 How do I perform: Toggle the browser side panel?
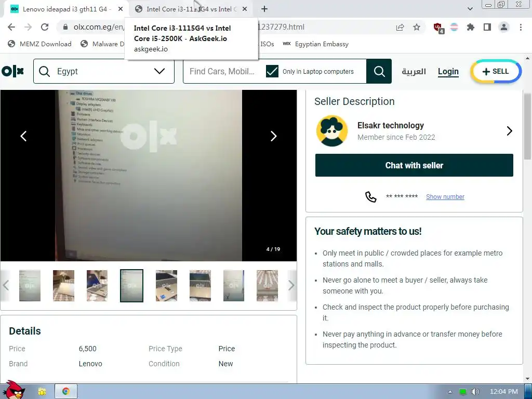[x=487, y=27]
